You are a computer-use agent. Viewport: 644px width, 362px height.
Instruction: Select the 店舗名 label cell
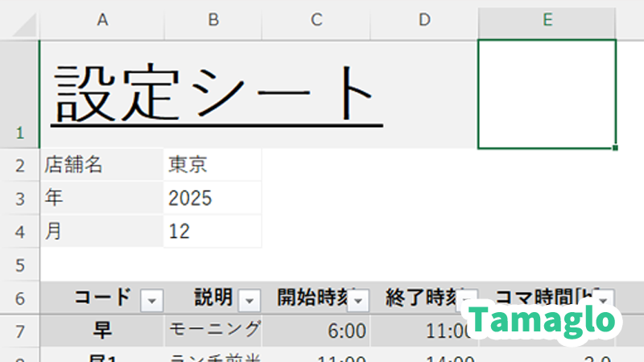102,165
